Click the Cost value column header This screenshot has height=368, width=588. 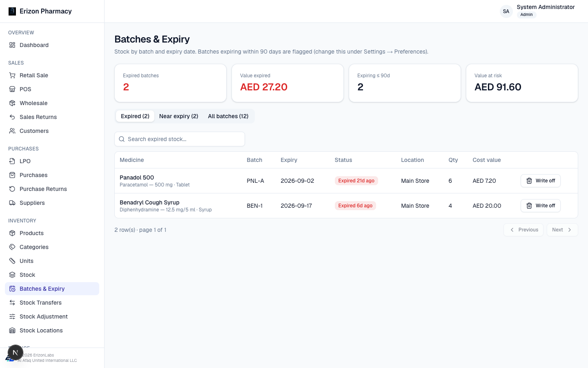[x=487, y=160]
